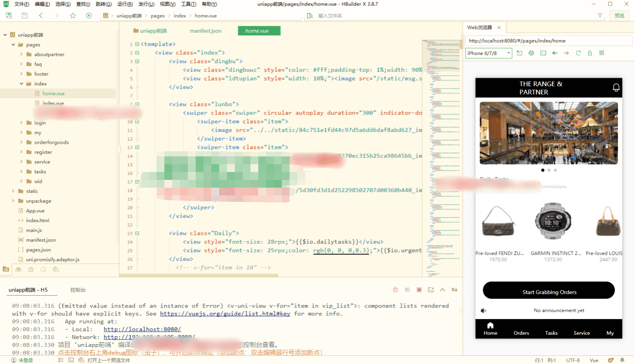Fold the Daily view on line 23

137,233
